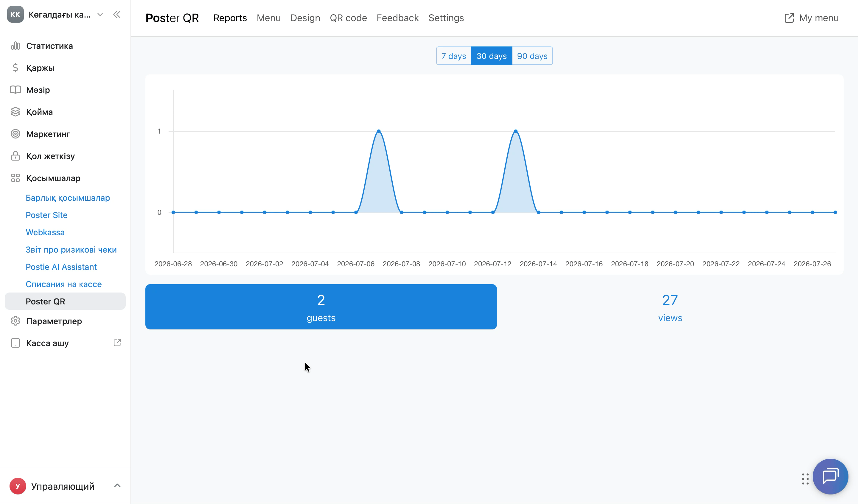Viewport: 858px width, 504px height.
Task: Click the Управляющий user label
Action: (63, 486)
